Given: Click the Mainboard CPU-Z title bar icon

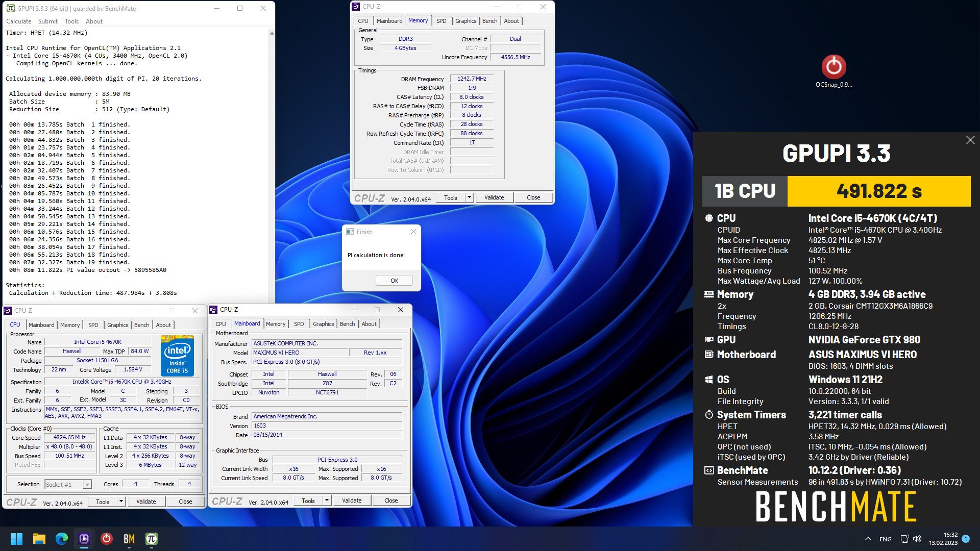Looking at the screenshot, I should [x=214, y=310].
